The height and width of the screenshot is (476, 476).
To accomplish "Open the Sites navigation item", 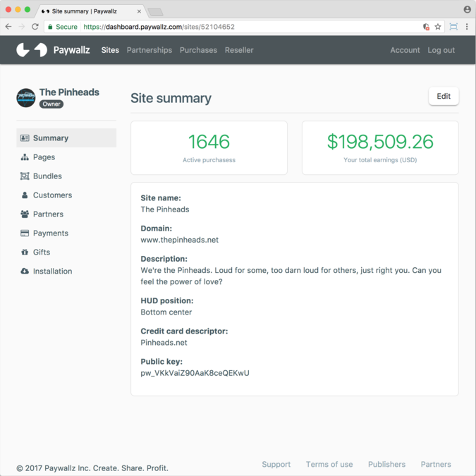I will 110,50.
